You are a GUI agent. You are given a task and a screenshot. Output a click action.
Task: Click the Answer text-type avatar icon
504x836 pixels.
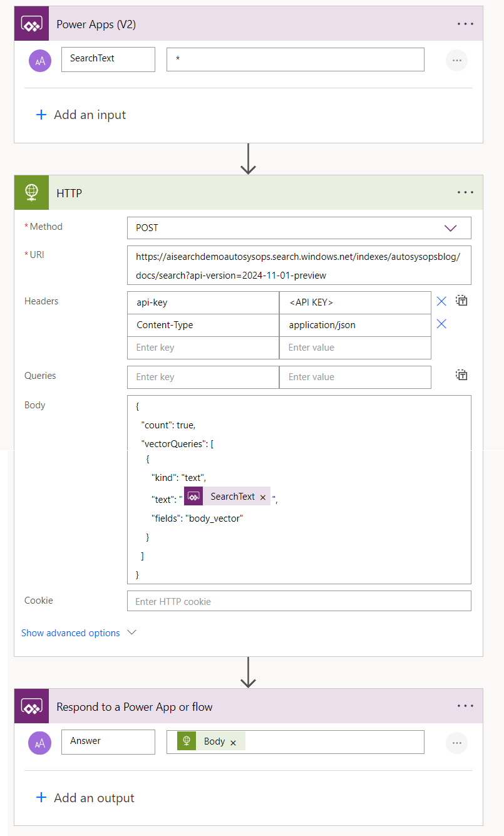coord(40,743)
